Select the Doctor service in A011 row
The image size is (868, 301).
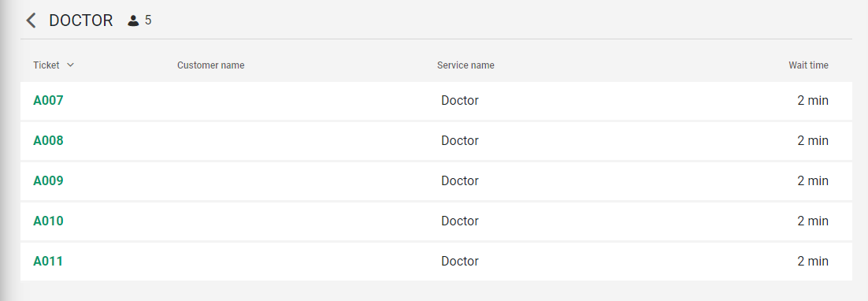point(460,261)
